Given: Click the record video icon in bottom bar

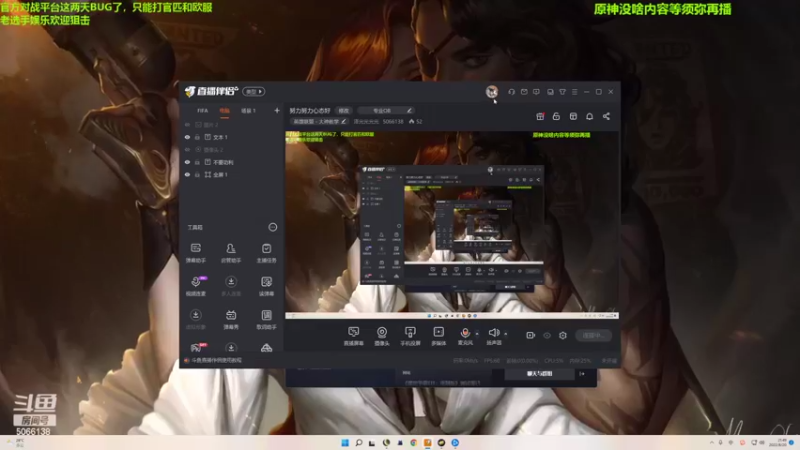Looking at the screenshot, I should (x=531, y=335).
